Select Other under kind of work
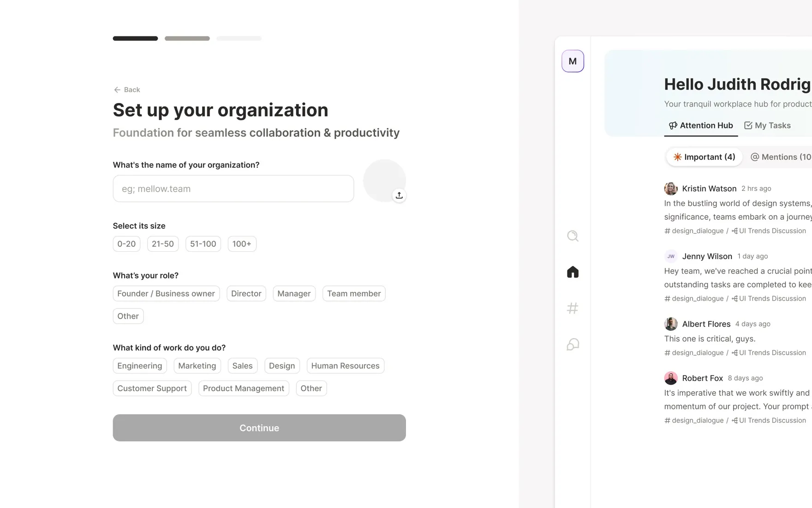 click(311, 388)
